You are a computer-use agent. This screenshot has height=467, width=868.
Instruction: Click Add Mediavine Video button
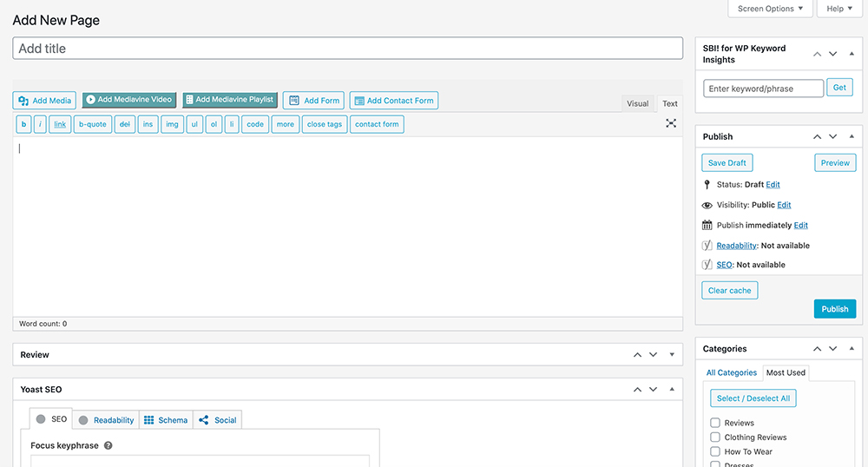[129, 100]
